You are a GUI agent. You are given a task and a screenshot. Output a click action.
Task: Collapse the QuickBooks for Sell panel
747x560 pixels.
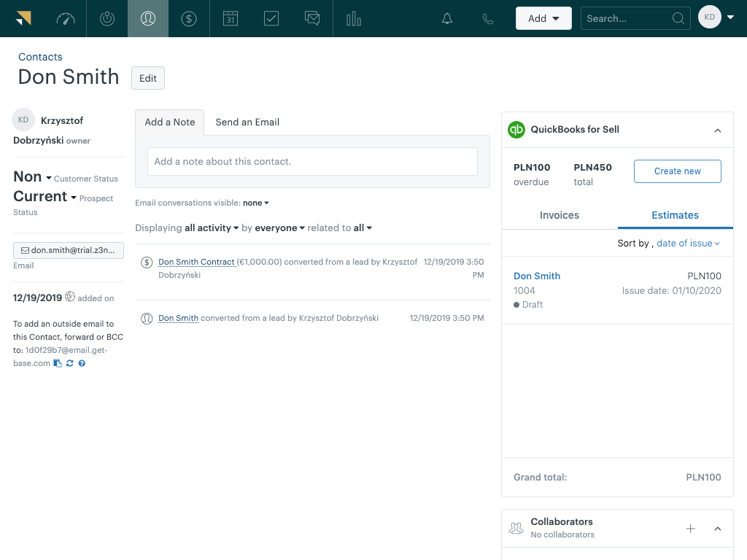point(717,129)
